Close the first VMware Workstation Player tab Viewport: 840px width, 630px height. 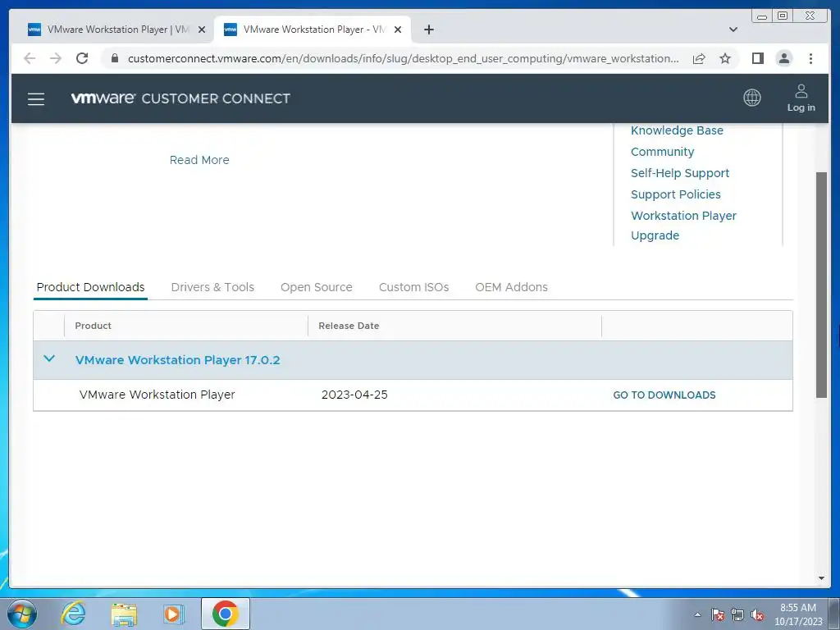[202, 30]
